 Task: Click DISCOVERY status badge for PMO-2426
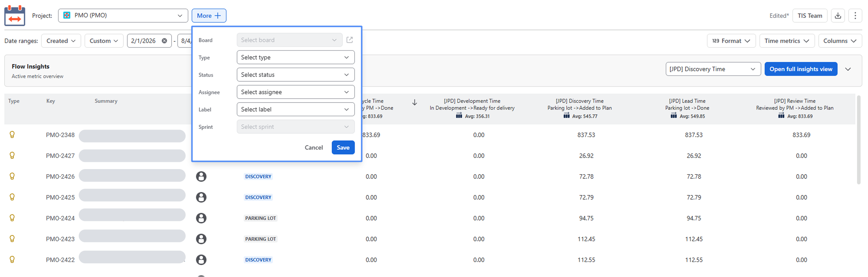(258, 177)
